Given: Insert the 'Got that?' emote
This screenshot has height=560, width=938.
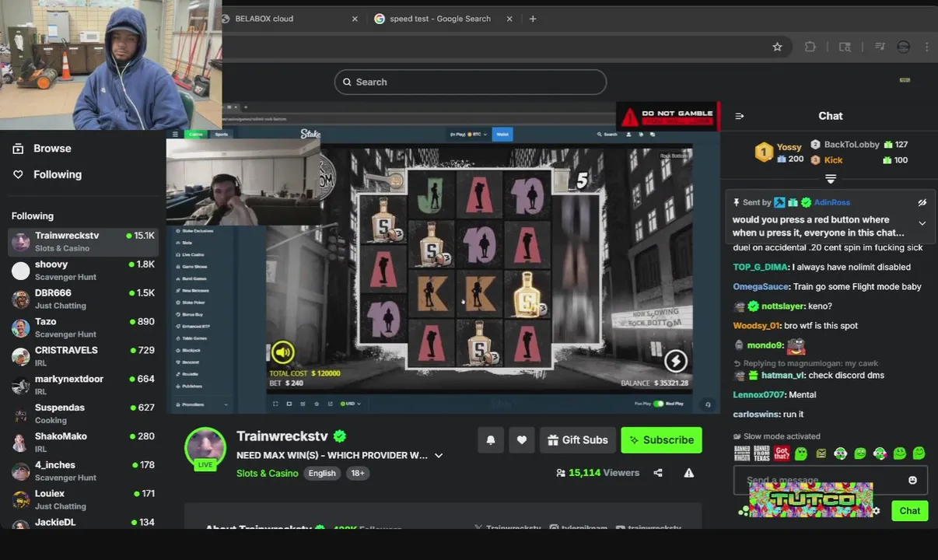Looking at the screenshot, I should [782, 453].
